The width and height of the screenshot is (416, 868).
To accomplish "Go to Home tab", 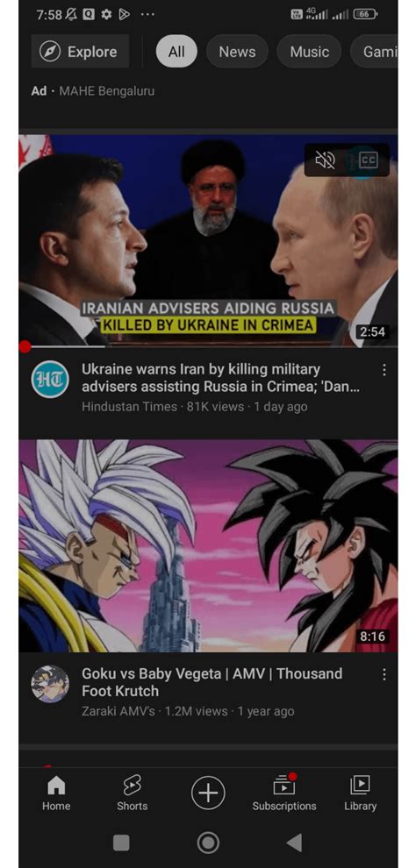I will pos(56,793).
